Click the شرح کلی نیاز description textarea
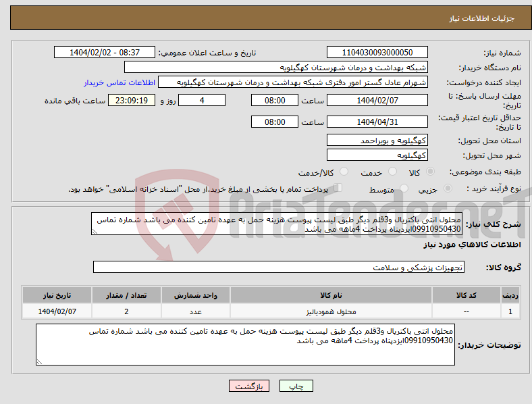Screen dimensions: 532x404 pos(277,224)
